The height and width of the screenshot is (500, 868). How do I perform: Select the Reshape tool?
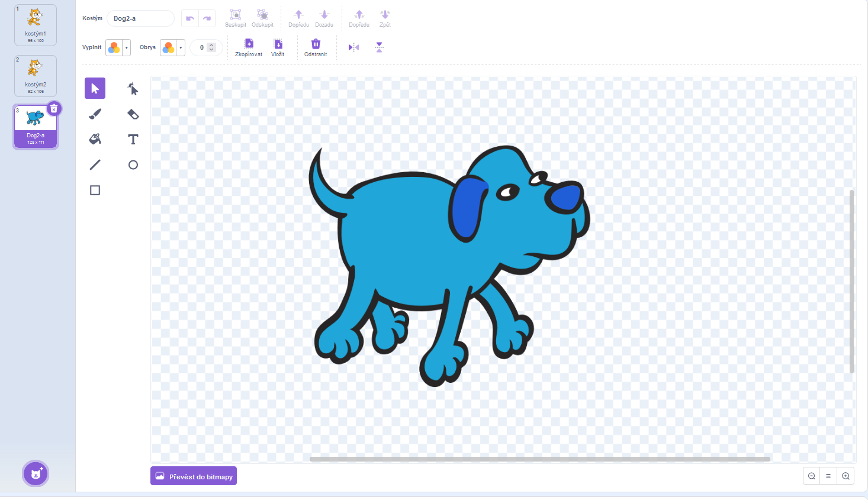(133, 88)
